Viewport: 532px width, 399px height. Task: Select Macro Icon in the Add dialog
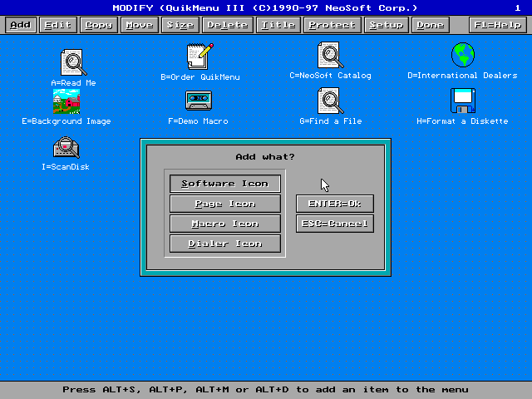(225, 224)
